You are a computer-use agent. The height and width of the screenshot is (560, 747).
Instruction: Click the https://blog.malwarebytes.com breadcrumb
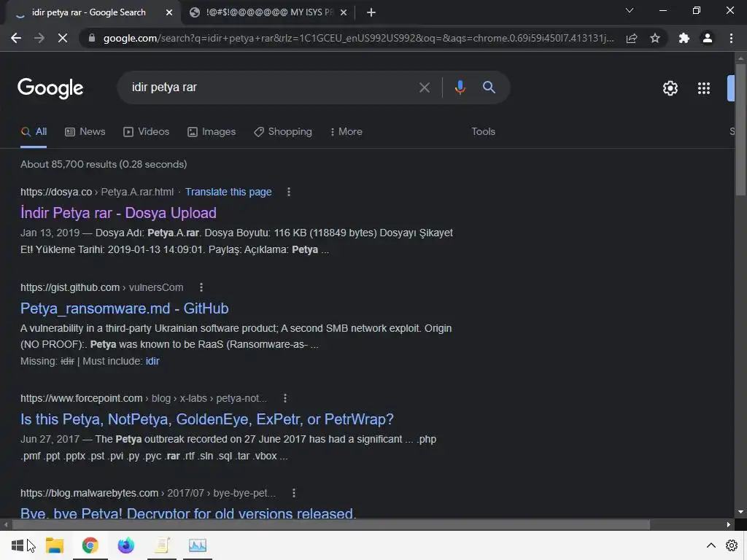point(89,493)
